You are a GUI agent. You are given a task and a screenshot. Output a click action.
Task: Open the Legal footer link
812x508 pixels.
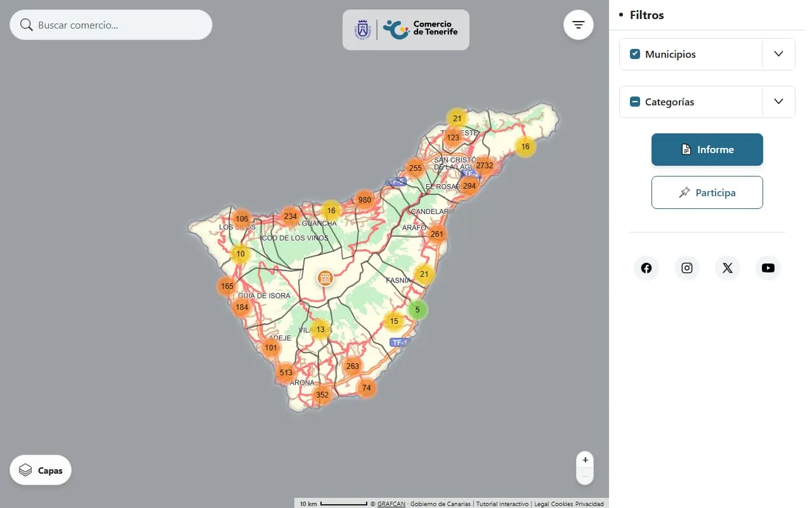pyautogui.click(x=541, y=504)
